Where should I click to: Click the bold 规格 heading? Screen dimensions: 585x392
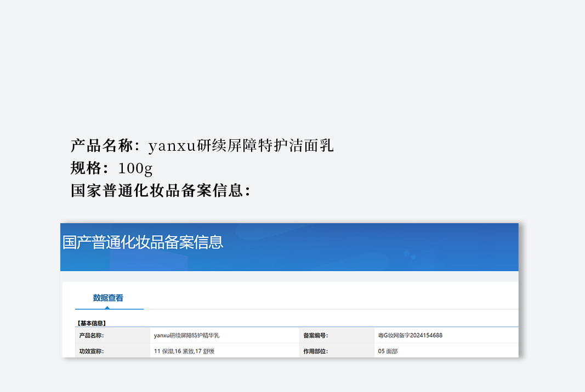coord(87,168)
